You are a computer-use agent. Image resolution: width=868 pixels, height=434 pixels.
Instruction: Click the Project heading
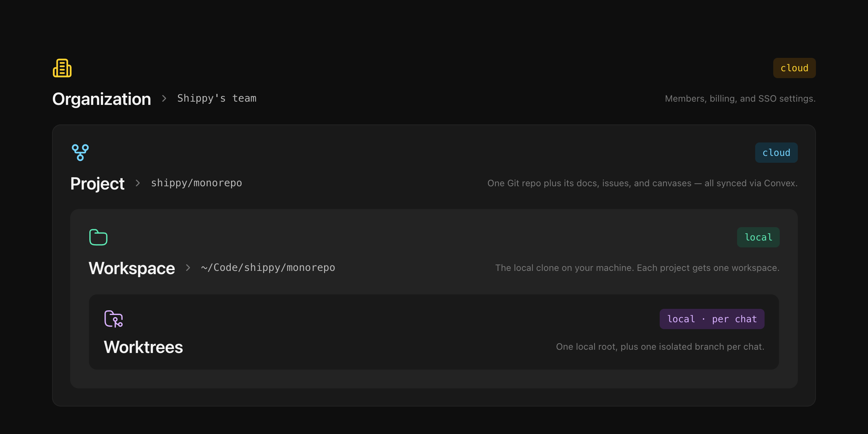97,184
